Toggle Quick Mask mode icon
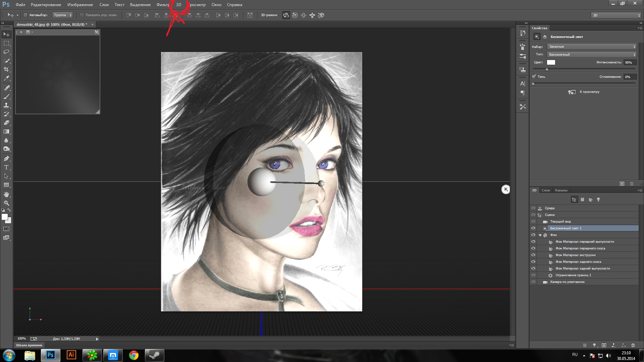Viewport: 644px width, 362px height. point(6,229)
